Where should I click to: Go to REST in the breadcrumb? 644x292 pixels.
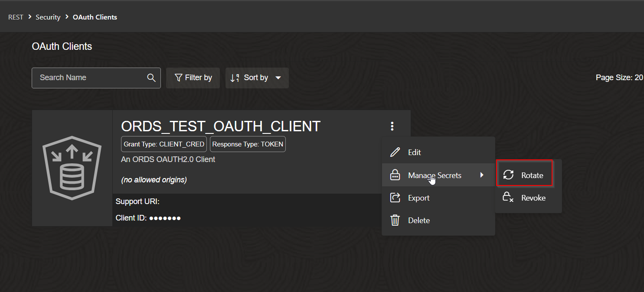[16, 17]
